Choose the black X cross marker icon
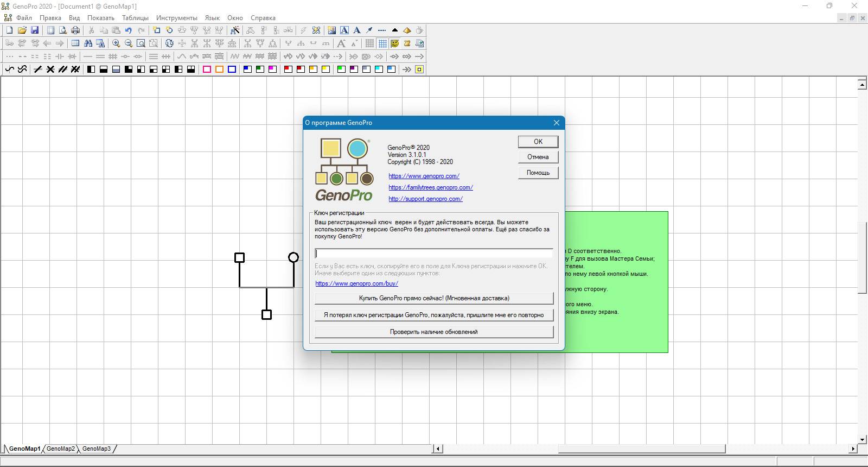Image resolution: width=868 pixels, height=467 pixels. [50, 70]
